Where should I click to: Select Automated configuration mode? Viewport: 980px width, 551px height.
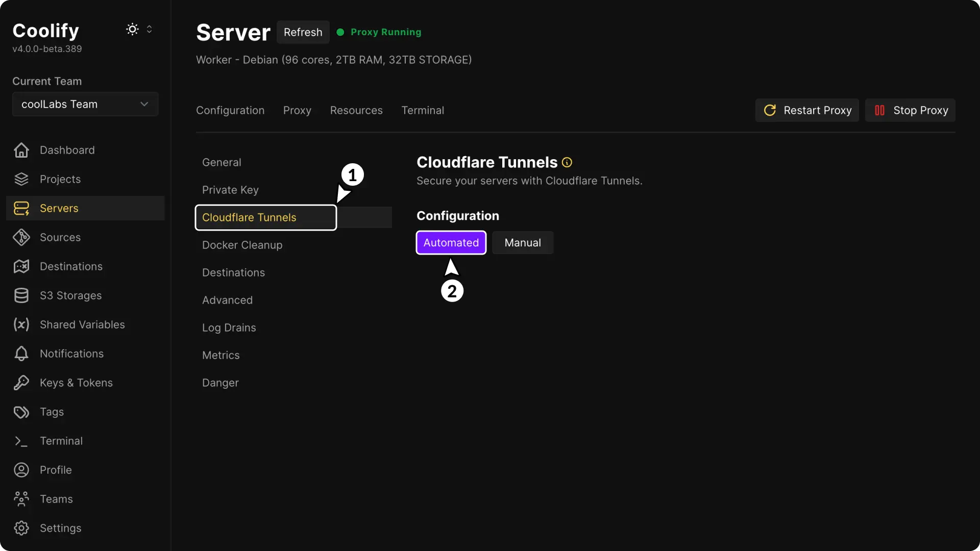(451, 243)
